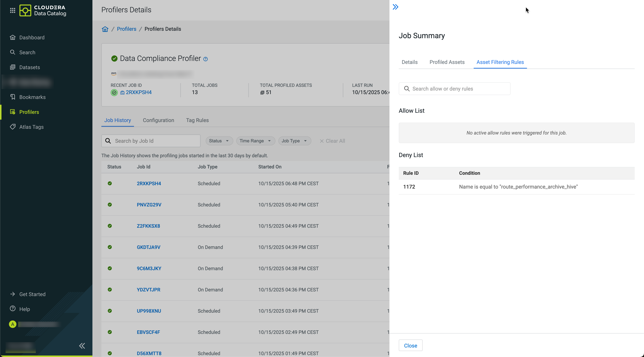The height and width of the screenshot is (357, 644).
Task: Click Clear All filters
Action: coord(332,141)
